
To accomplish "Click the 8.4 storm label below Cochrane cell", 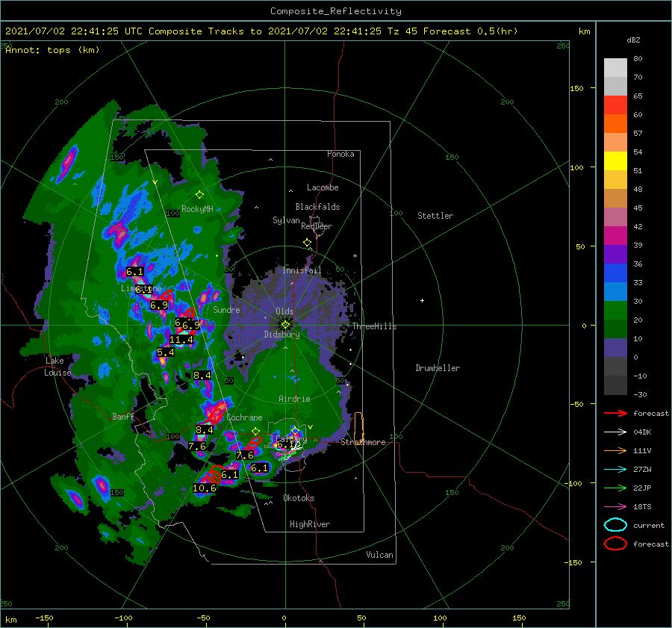I will point(204,430).
